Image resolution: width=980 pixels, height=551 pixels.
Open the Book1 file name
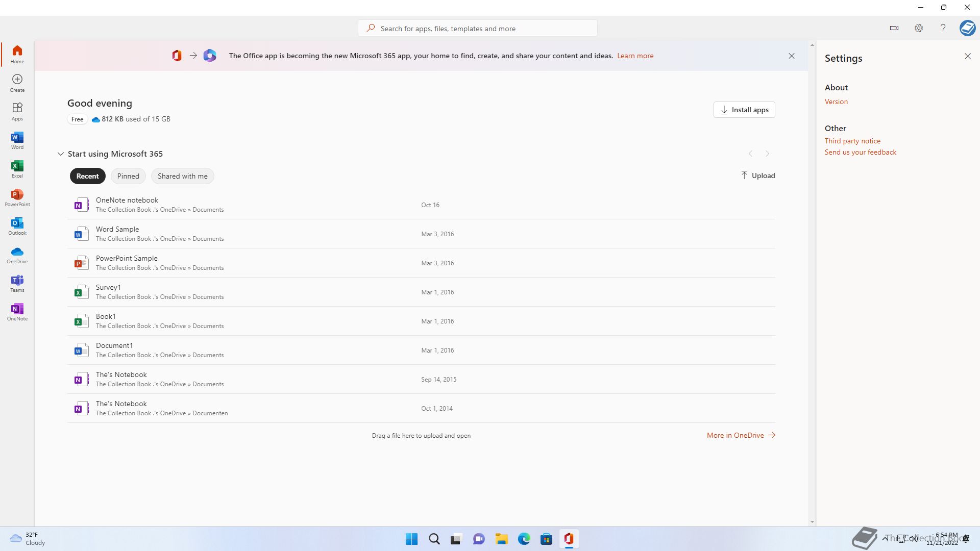point(106,316)
